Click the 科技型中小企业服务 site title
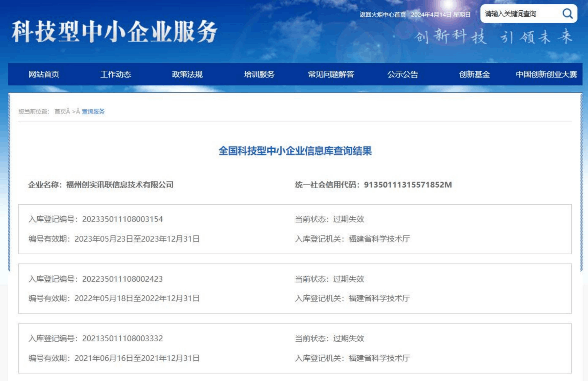Viewport: 588px width, 381px height. coord(115,32)
